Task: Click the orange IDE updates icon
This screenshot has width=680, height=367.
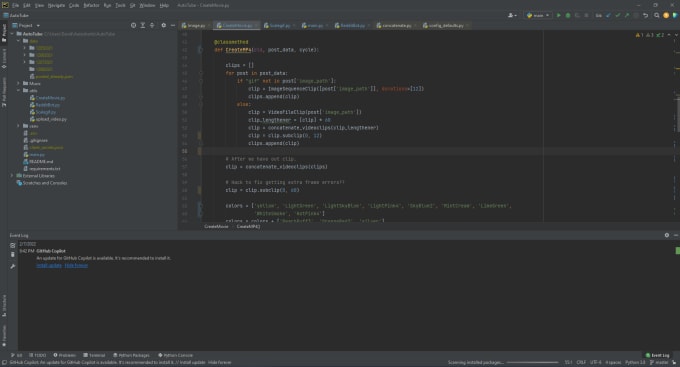Action: [666, 15]
